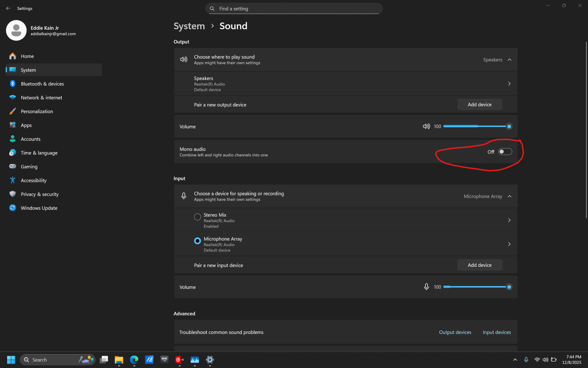Click the back arrow in Settings
The width and height of the screenshot is (588, 368).
click(x=8, y=9)
